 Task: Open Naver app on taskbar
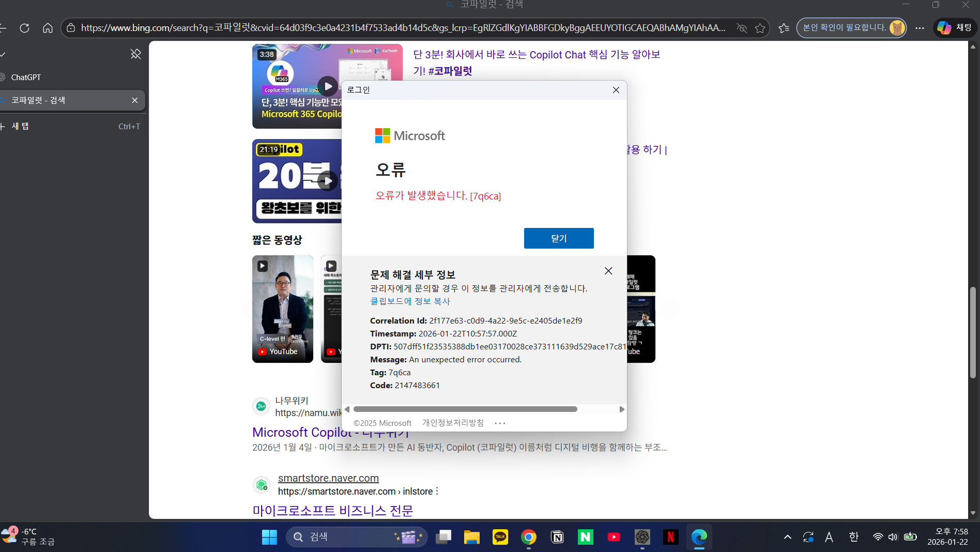tap(585, 537)
